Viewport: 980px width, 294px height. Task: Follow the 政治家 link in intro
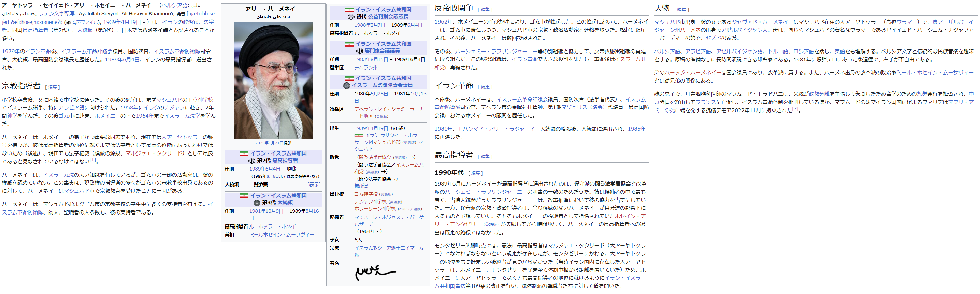coord(191,23)
